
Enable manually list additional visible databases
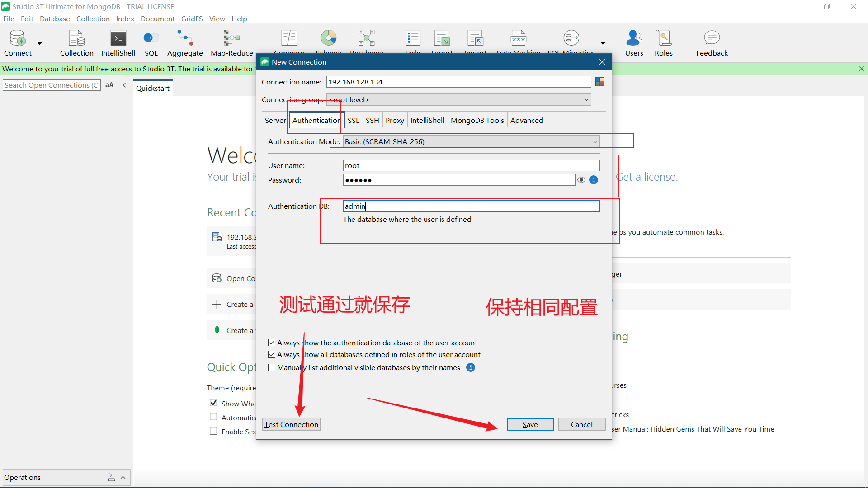click(x=272, y=367)
